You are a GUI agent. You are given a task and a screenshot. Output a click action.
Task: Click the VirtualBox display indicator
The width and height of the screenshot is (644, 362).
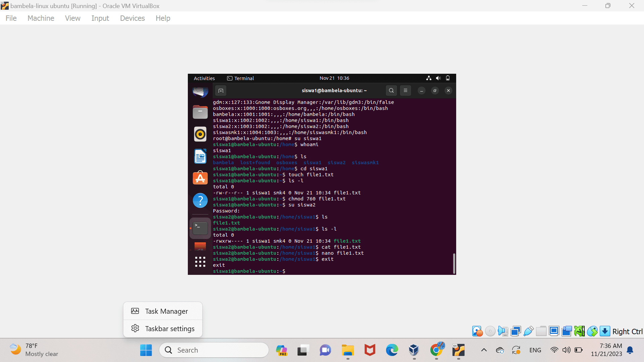tap(554, 331)
